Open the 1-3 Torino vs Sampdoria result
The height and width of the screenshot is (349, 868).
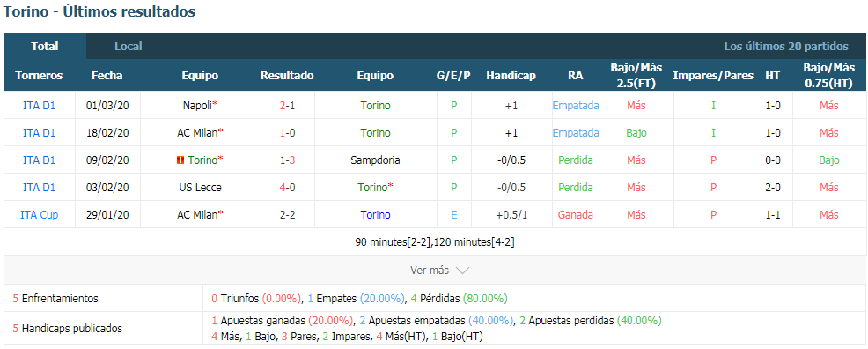click(287, 160)
